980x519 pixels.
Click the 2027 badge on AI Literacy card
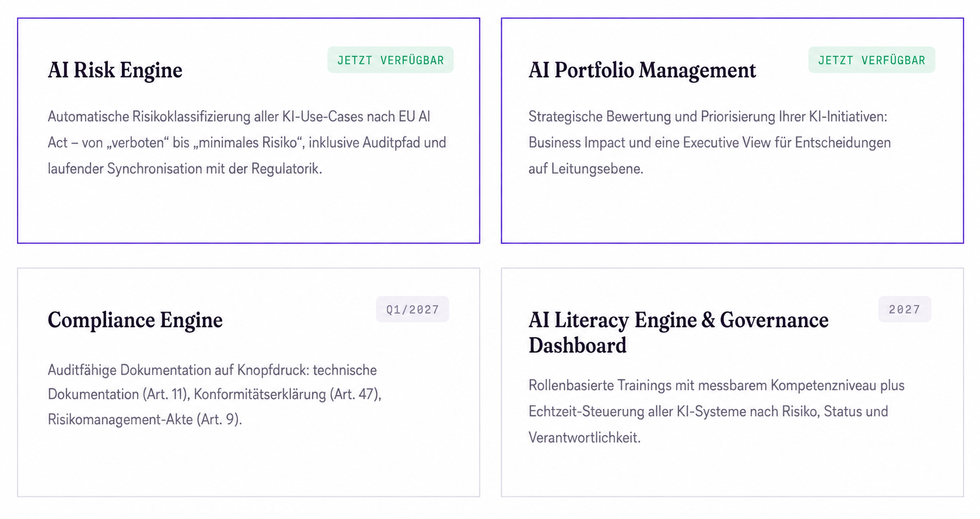pyautogui.click(x=905, y=309)
